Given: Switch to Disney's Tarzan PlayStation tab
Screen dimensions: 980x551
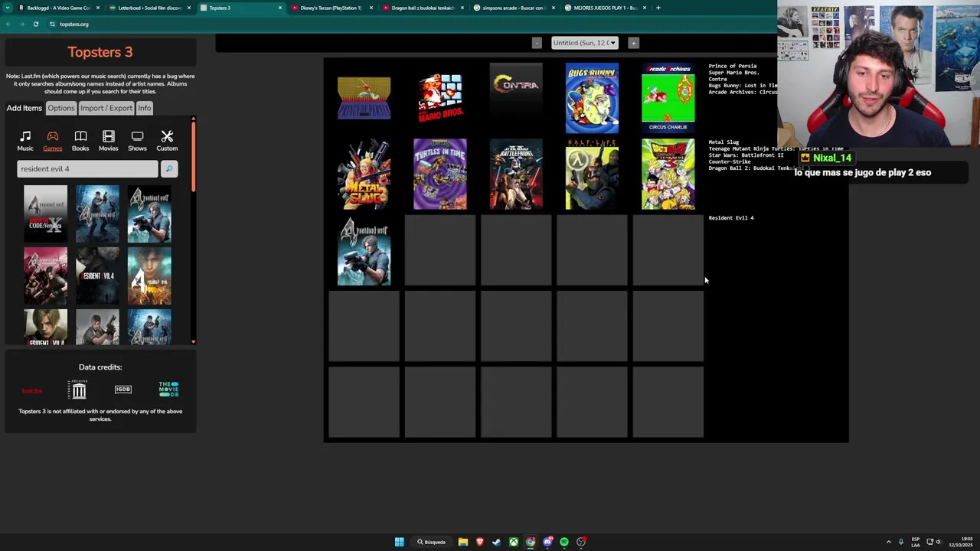Looking at the screenshot, I should coord(331,8).
